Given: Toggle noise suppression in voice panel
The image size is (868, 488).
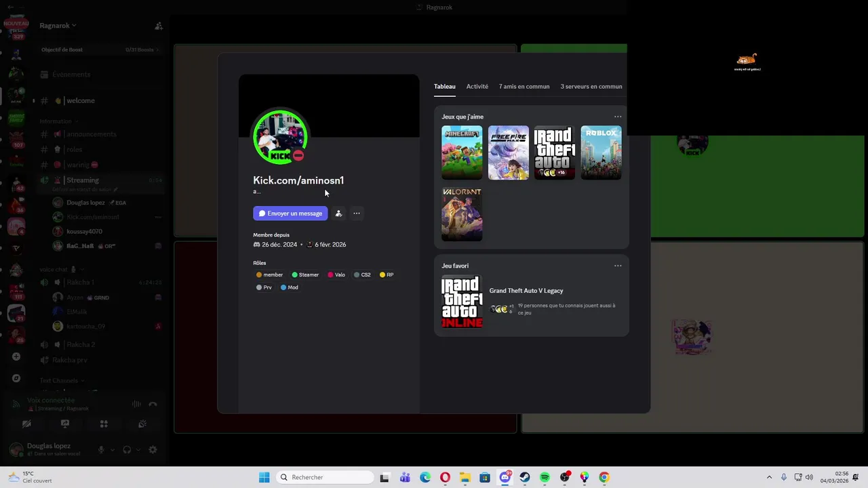Looking at the screenshot, I should click(136, 404).
